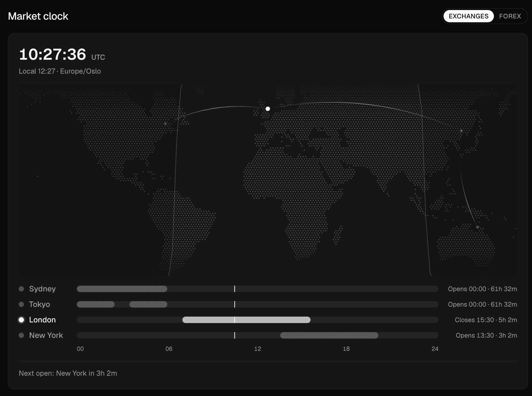This screenshot has width=532, height=396.
Task: Select the London marker on the map
Action: [268, 109]
